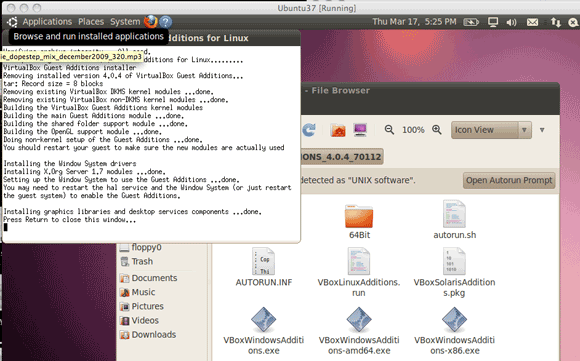Open Downloads in the sidebar

click(x=148, y=335)
